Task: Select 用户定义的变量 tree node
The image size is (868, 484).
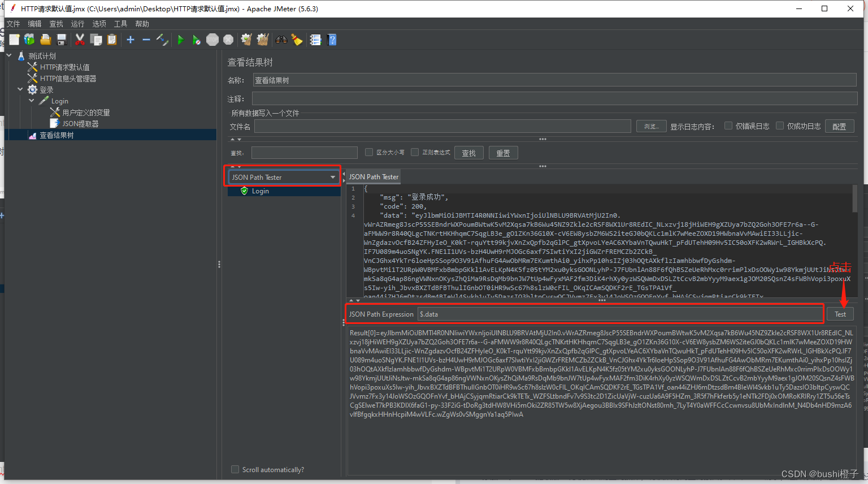Action: pos(86,113)
